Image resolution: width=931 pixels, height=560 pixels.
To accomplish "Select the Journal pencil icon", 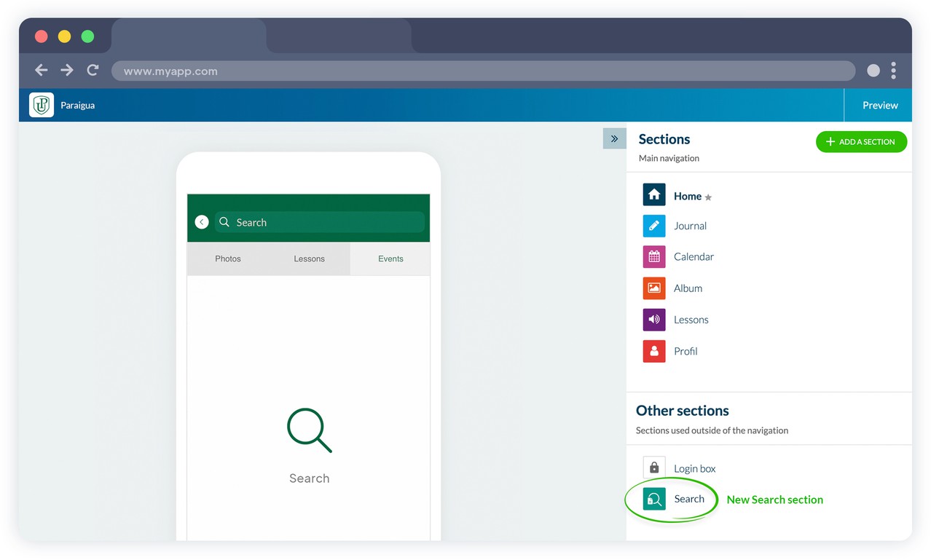I will [x=653, y=226].
